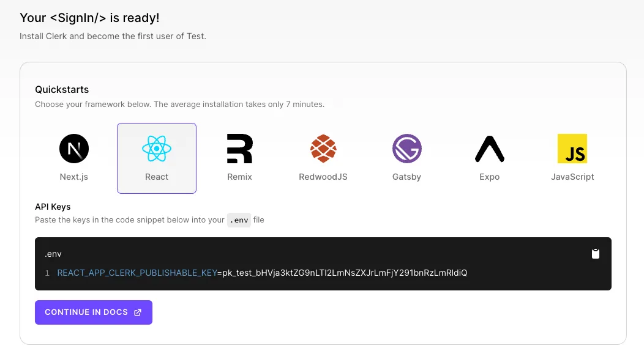Screen dimensions: 644x354
Task: Click the "Next.js" label under the logo
Action: [74, 177]
